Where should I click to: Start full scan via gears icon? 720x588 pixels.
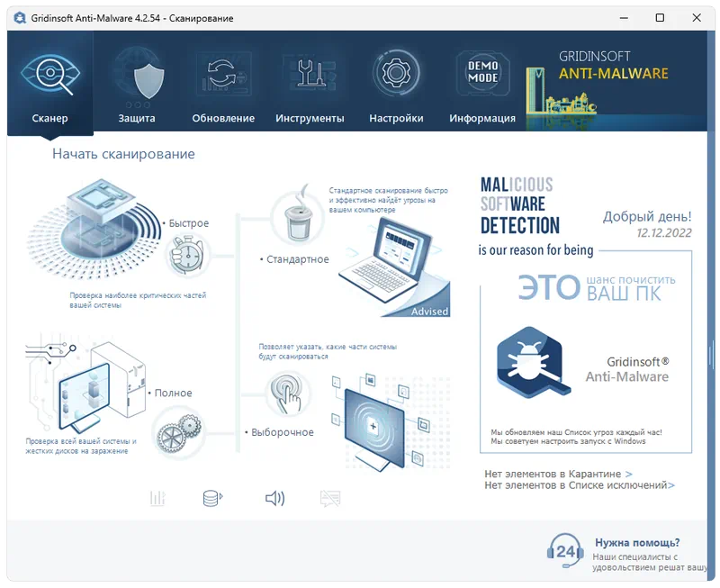point(179,433)
